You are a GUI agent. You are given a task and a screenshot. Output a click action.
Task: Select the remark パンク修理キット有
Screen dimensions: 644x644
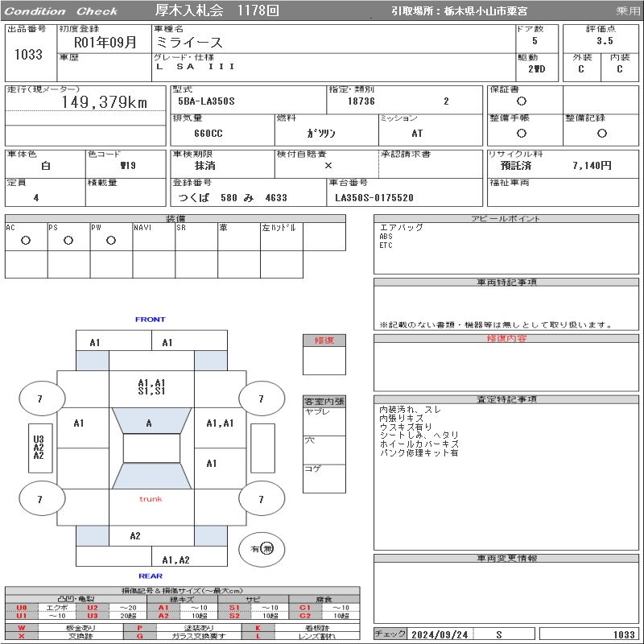click(x=419, y=453)
